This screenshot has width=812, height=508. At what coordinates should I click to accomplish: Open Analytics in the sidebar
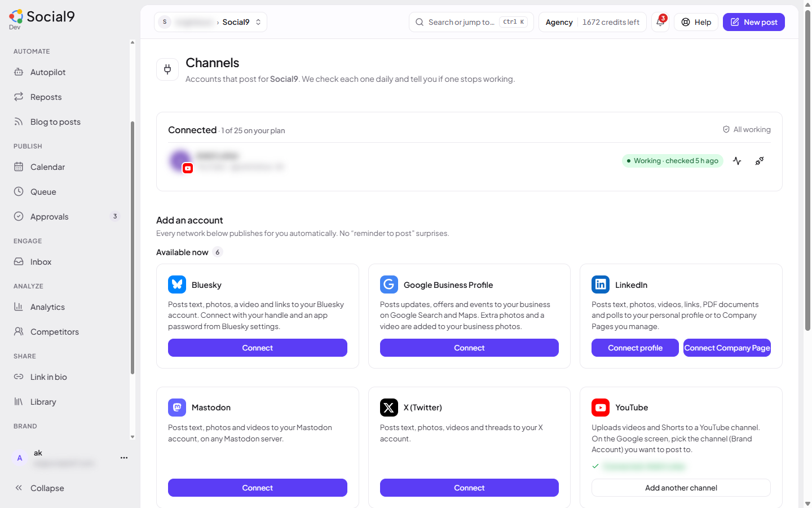click(x=67, y=307)
